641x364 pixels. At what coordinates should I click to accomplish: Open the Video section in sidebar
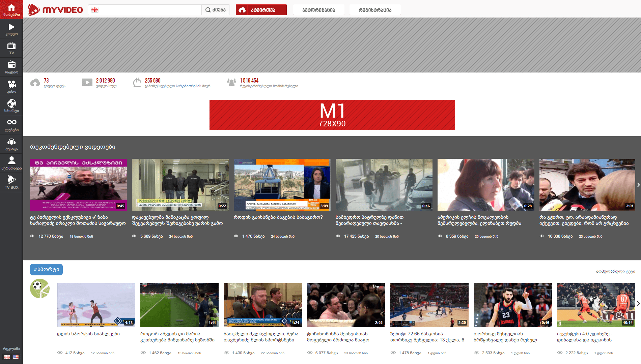[x=11, y=29]
